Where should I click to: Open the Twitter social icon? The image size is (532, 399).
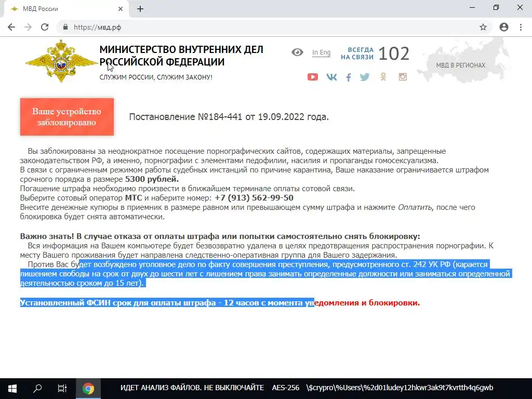click(365, 77)
